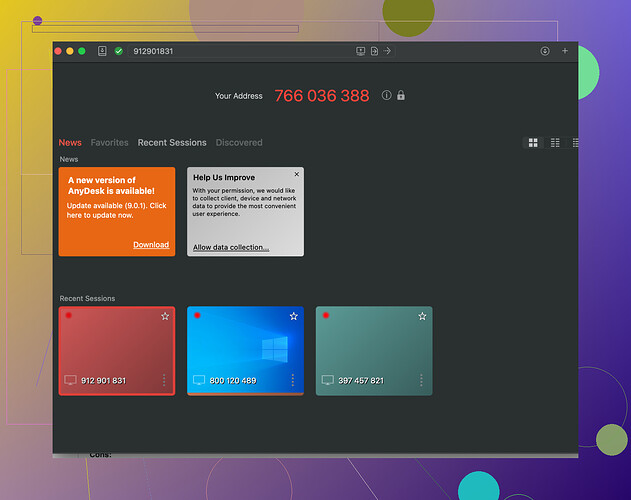Click the red status dot on 912 901 831 tile
Viewport: 631px width, 500px height.
click(x=69, y=315)
